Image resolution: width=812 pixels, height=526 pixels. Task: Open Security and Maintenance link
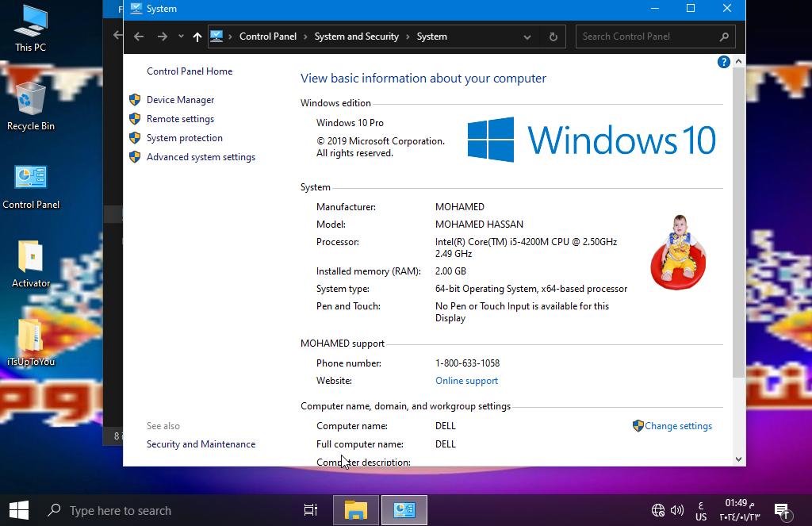coord(201,444)
